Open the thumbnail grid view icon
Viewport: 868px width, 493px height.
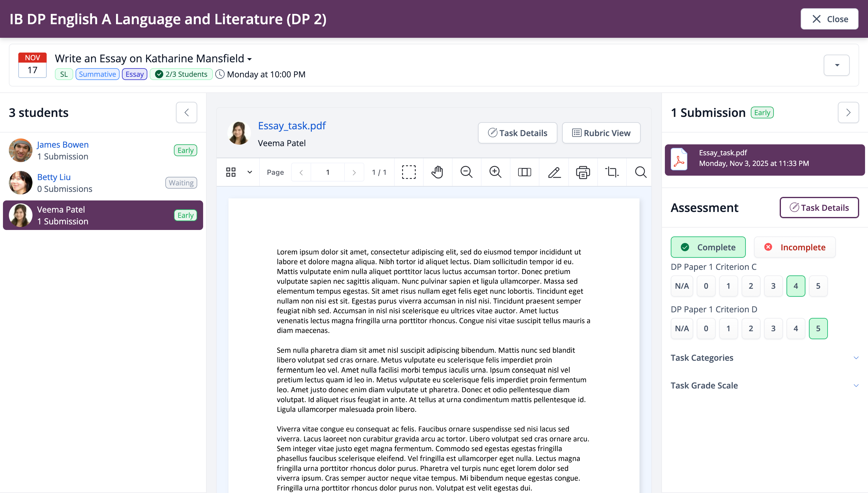[x=231, y=172]
